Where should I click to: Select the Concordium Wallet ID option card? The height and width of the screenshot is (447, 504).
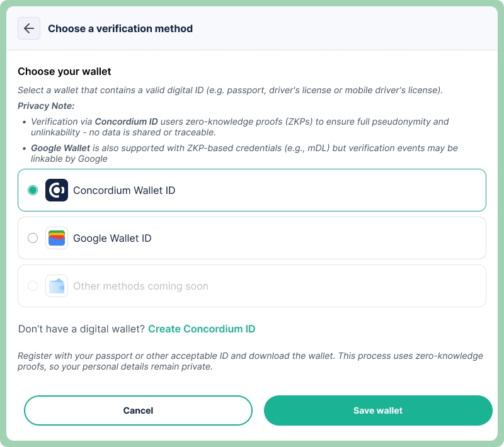(x=252, y=189)
